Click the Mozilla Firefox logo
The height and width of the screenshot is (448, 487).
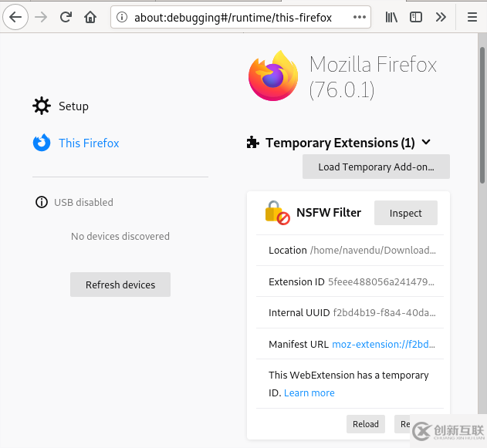(273, 76)
